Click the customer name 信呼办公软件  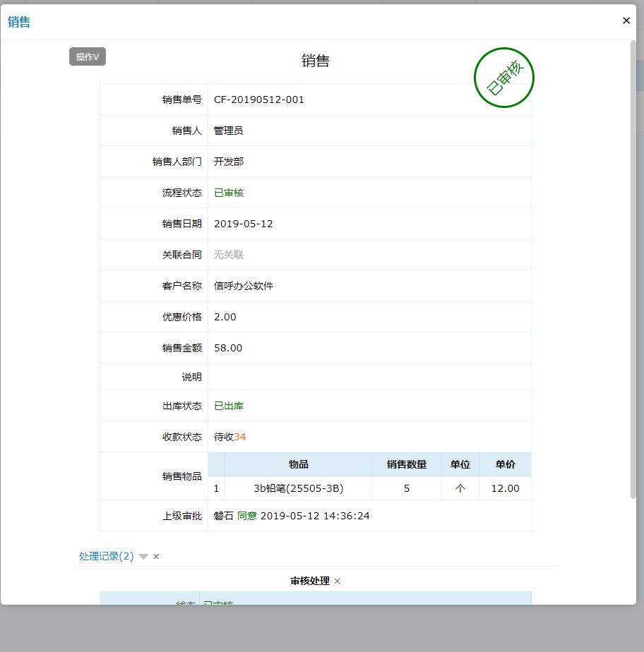click(x=244, y=286)
